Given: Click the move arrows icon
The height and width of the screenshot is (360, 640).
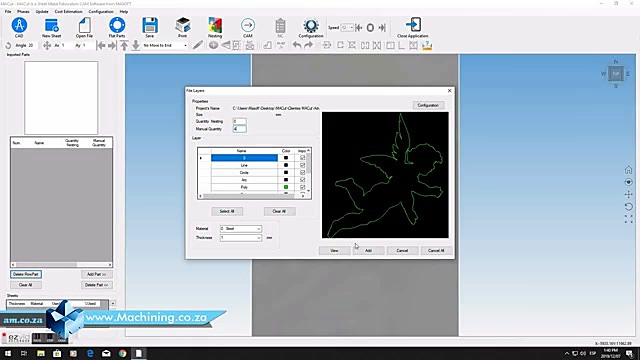Looking at the screenshot, I should point(47,45).
